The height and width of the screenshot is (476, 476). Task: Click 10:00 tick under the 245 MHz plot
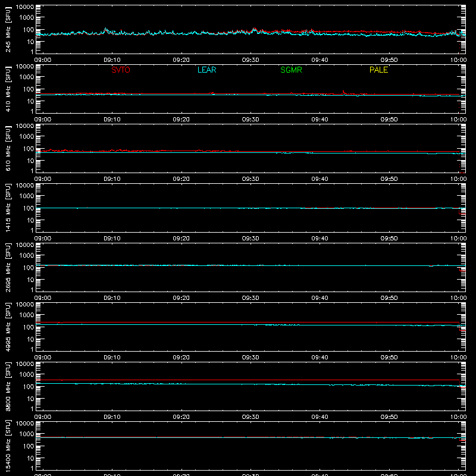[458, 60]
